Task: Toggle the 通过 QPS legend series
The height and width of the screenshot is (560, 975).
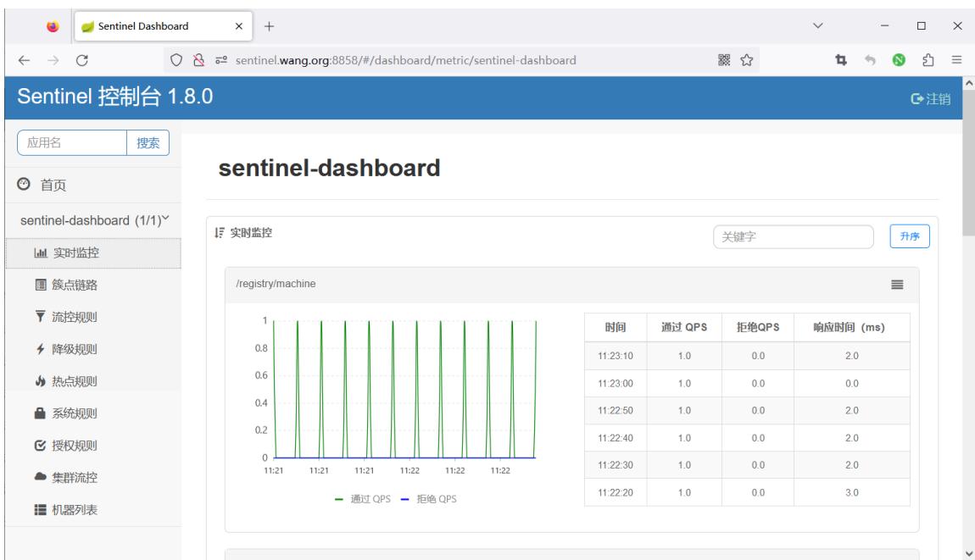Action: click(x=363, y=498)
